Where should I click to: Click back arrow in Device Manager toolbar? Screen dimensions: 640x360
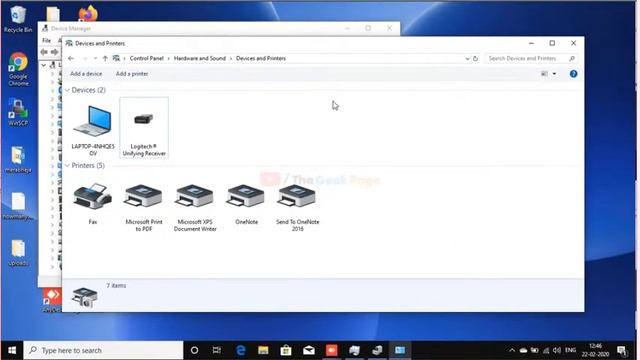(44, 52)
